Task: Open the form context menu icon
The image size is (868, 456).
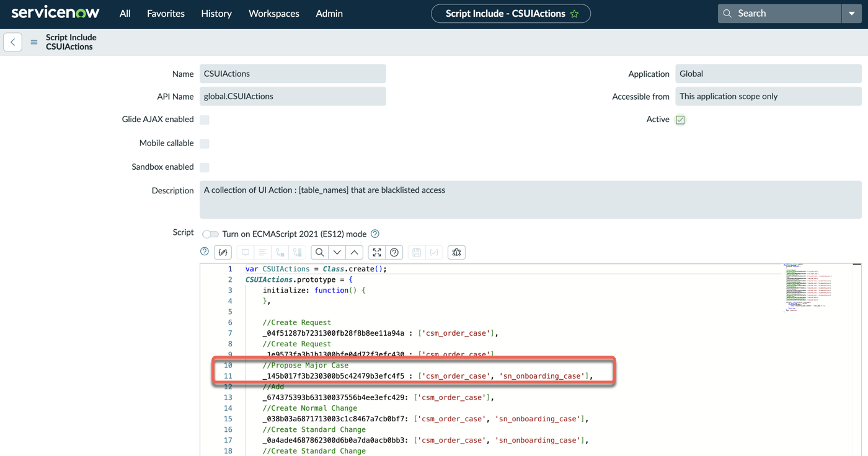Action: click(34, 42)
